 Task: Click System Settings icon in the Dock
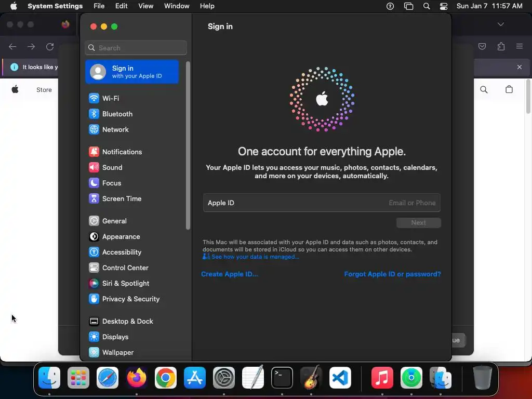pos(224,378)
